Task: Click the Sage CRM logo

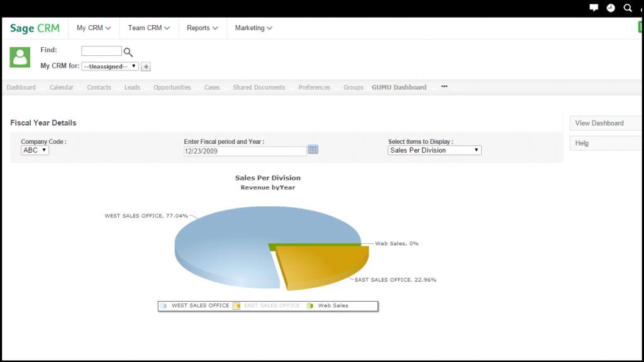Action: click(35, 28)
